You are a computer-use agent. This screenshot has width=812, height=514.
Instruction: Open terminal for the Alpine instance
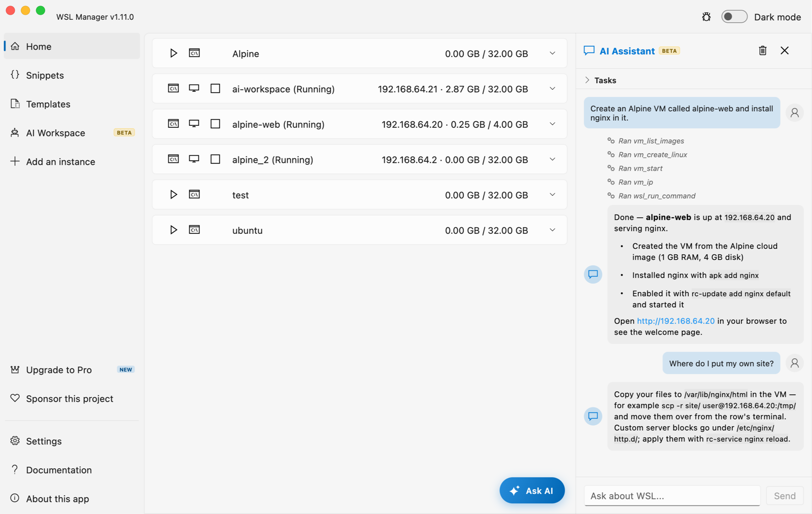194,53
